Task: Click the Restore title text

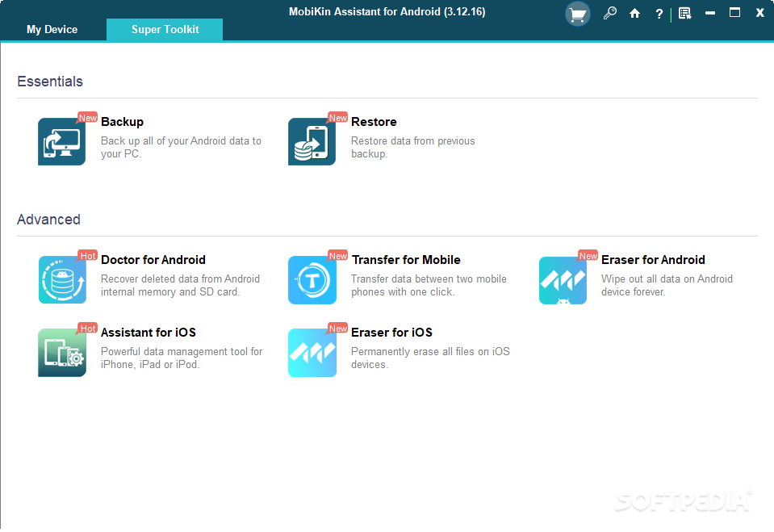Action: (374, 122)
